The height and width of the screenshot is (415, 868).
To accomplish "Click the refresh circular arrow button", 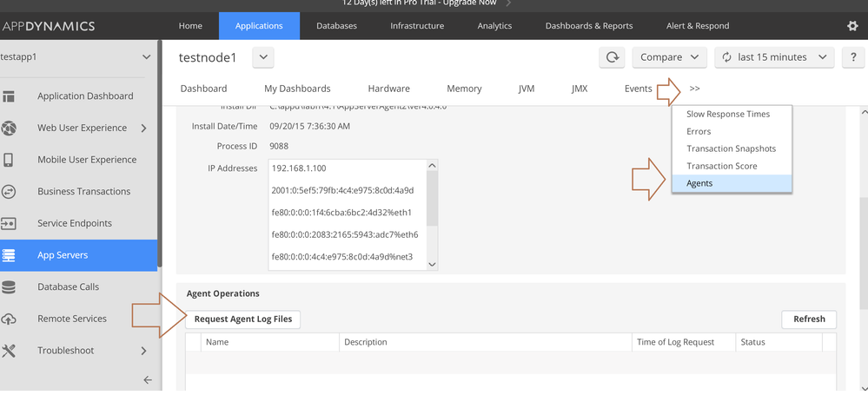I will (x=613, y=57).
